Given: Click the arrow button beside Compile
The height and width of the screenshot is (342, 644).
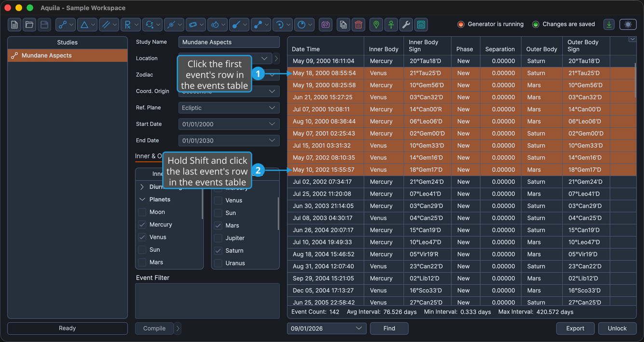Looking at the screenshot, I should (x=178, y=328).
